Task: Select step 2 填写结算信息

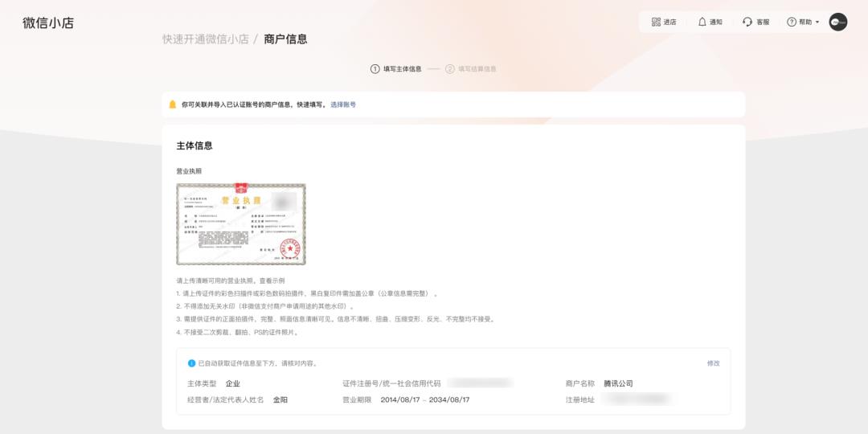Action: (470, 69)
